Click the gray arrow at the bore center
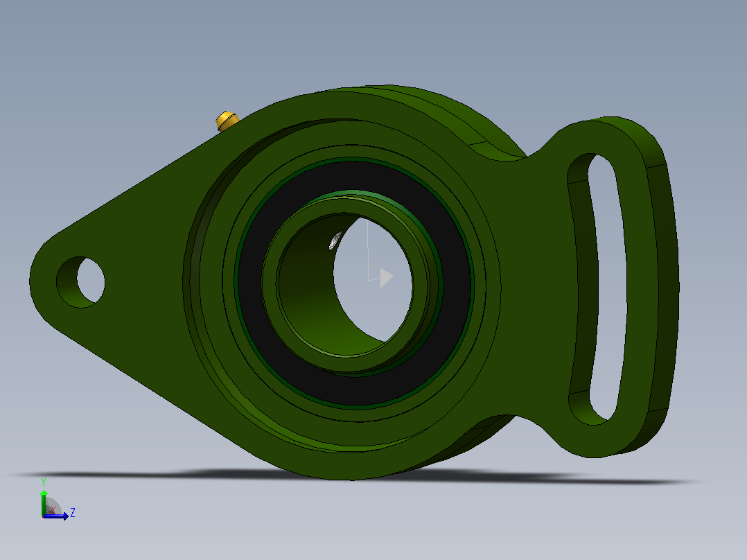The image size is (747, 560). click(x=387, y=277)
